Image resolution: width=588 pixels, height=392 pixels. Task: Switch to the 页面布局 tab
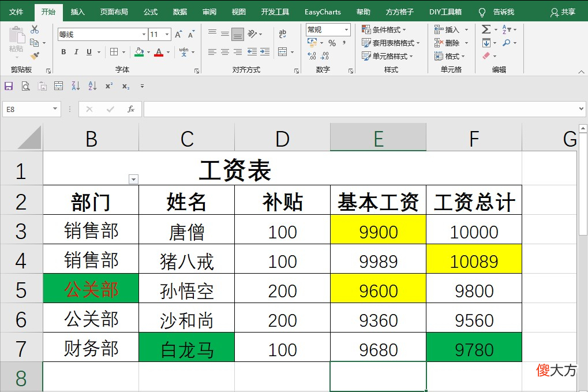[114, 12]
